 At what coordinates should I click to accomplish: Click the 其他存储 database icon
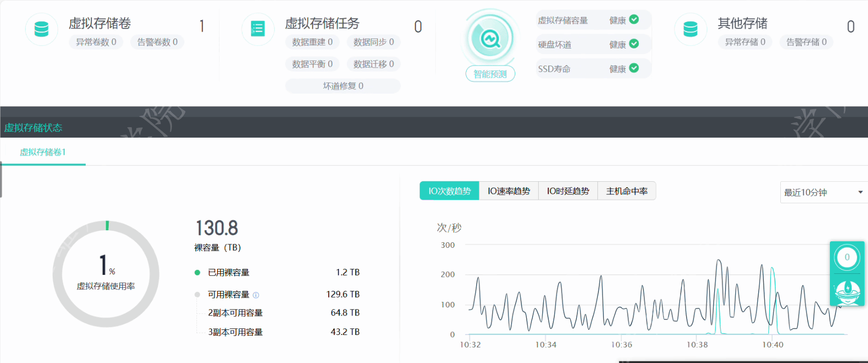(x=690, y=29)
